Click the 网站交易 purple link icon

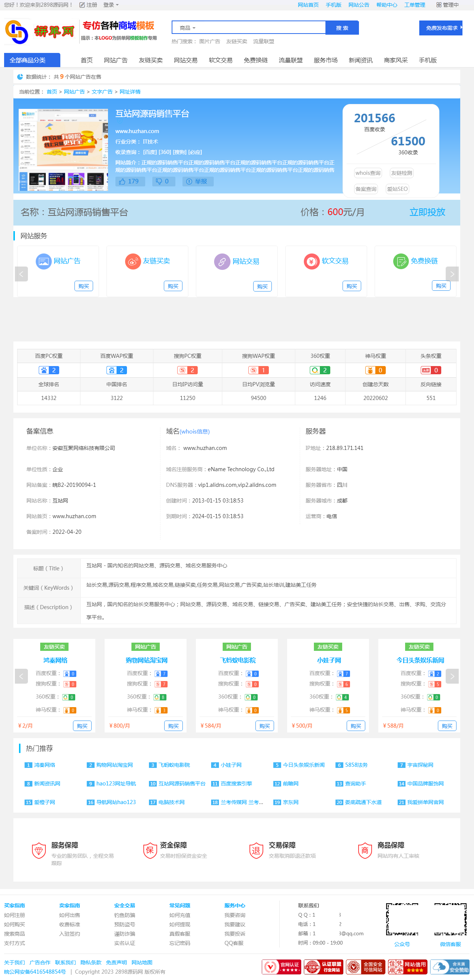[222, 262]
